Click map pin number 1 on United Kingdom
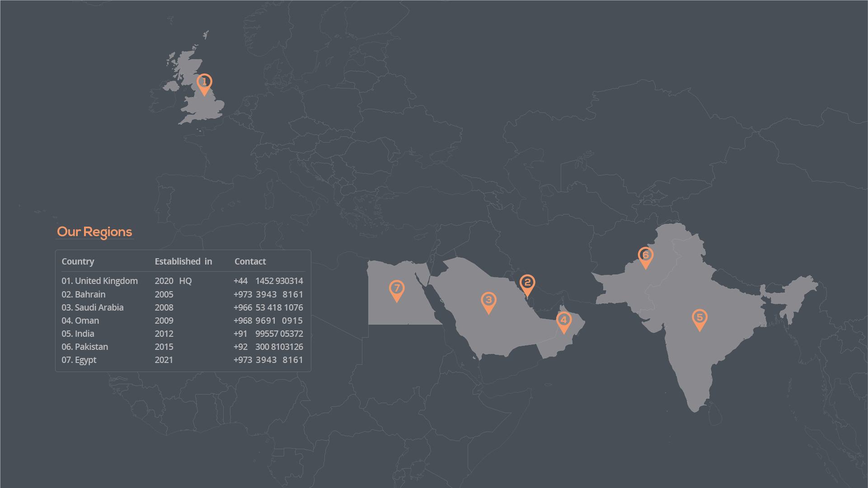The width and height of the screenshot is (868, 488). pos(204,83)
